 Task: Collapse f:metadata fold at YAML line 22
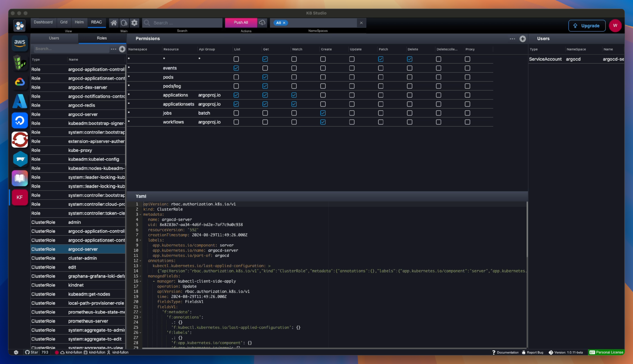coord(141,312)
